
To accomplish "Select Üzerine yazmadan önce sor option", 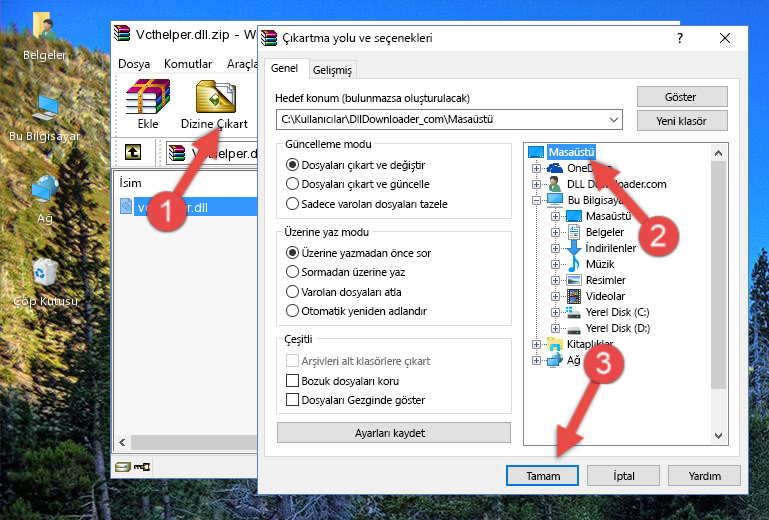I will coord(359,253).
